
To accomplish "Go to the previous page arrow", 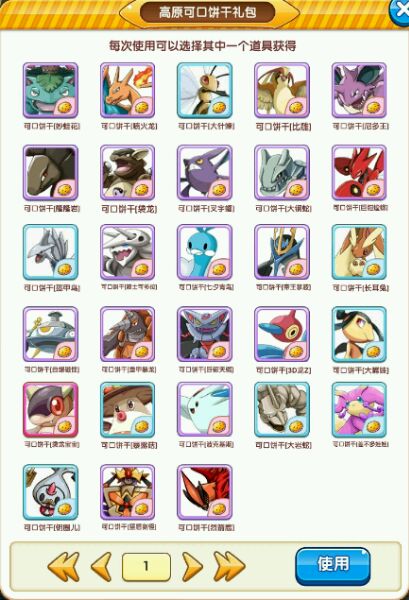I will [101, 566].
